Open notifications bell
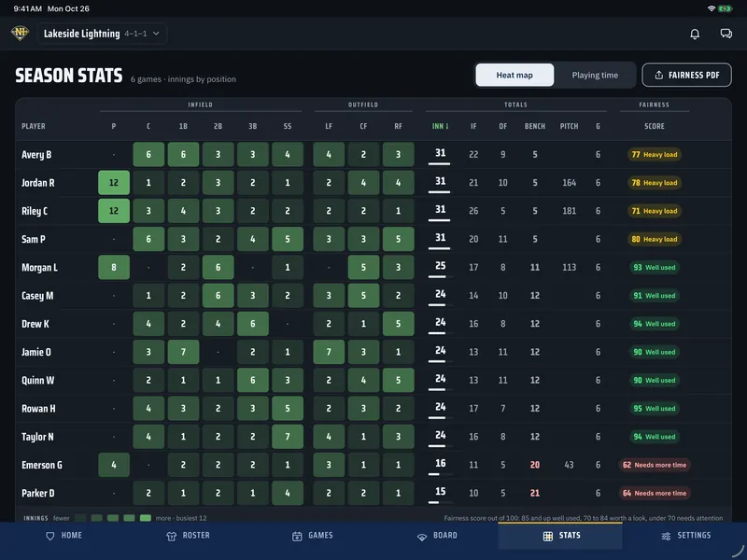 (695, 34)
